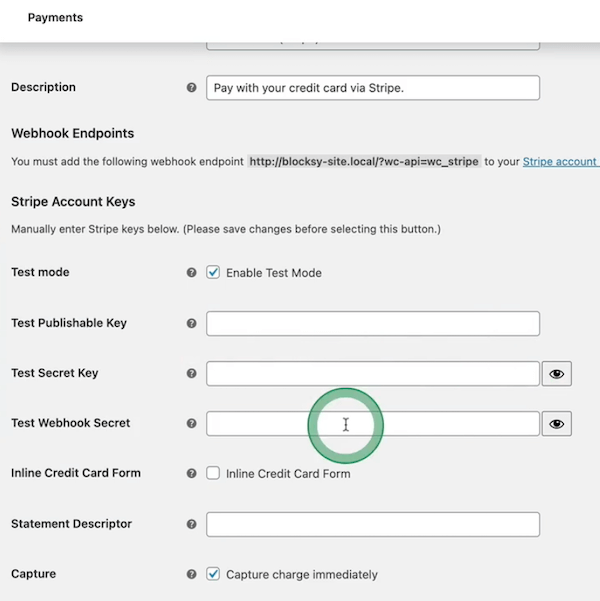600x601 pixels.
Task: Click the Statement Descriptor help icon
Action: click(x=192, y=524)
